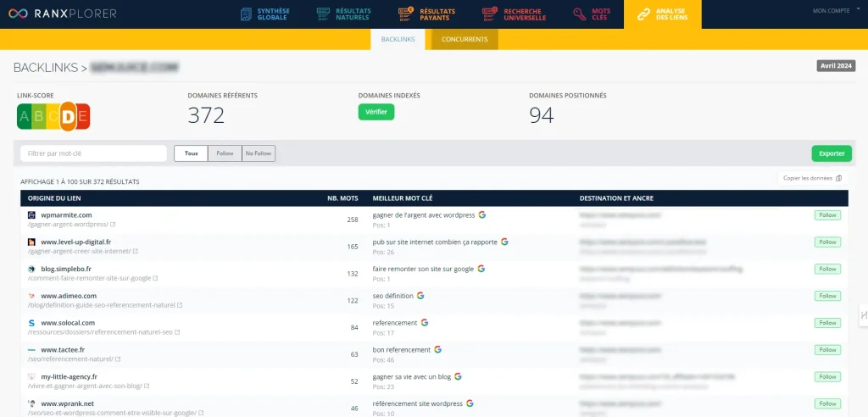Open external link icon for /gagner-argent-creer-site-internet/
Image resolution: width=868 pixels, height=417 pixels.
click(136, 252)
